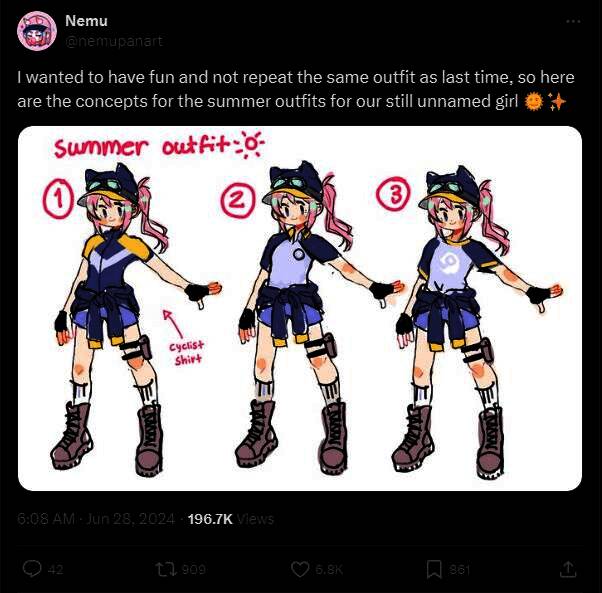Click the reply speech bubble icon
This screenshot has width=602, height=593.
pyautogui.click(x=31, y=569)
